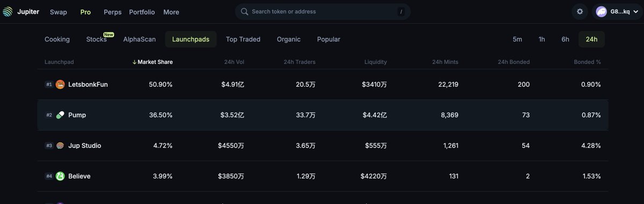Viewport: 644px width, 204px height.
Task: Open settings via the gear icon
Action: [x=580, y=12]
